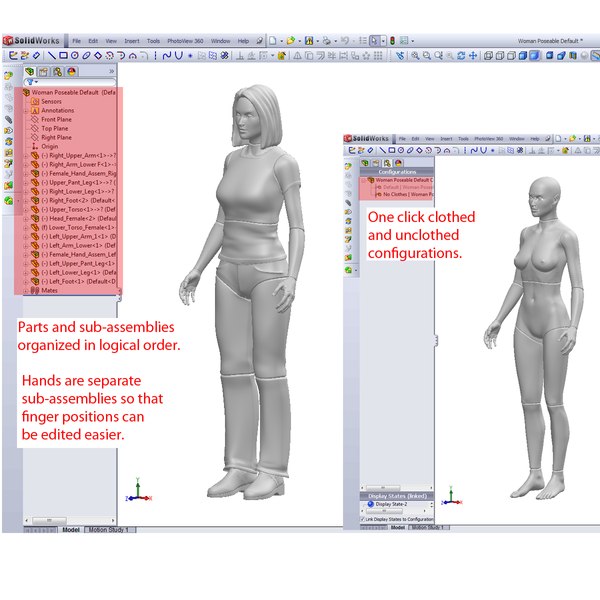Click the Save icon in main window

point(309,41)
